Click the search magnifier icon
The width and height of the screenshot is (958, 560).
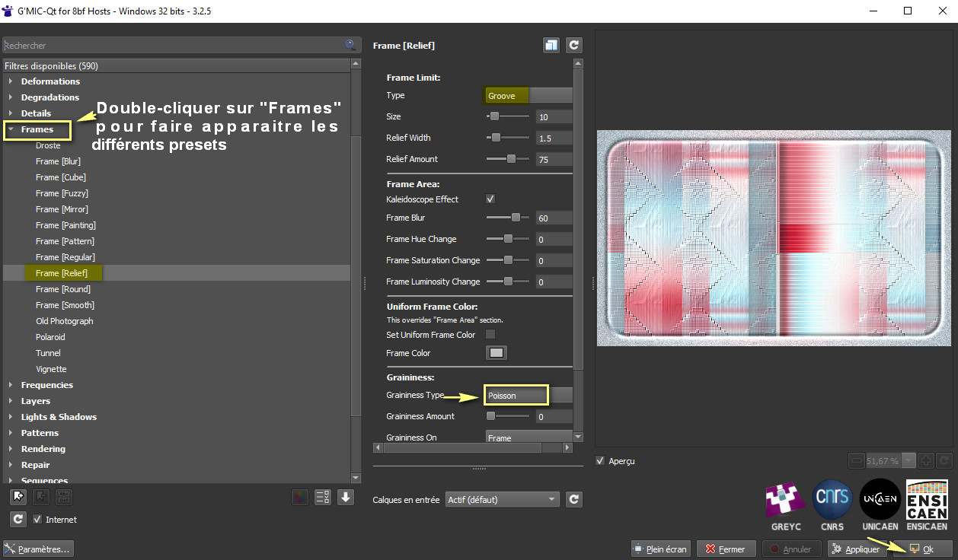pyautogui.click(x=350, y=46)
